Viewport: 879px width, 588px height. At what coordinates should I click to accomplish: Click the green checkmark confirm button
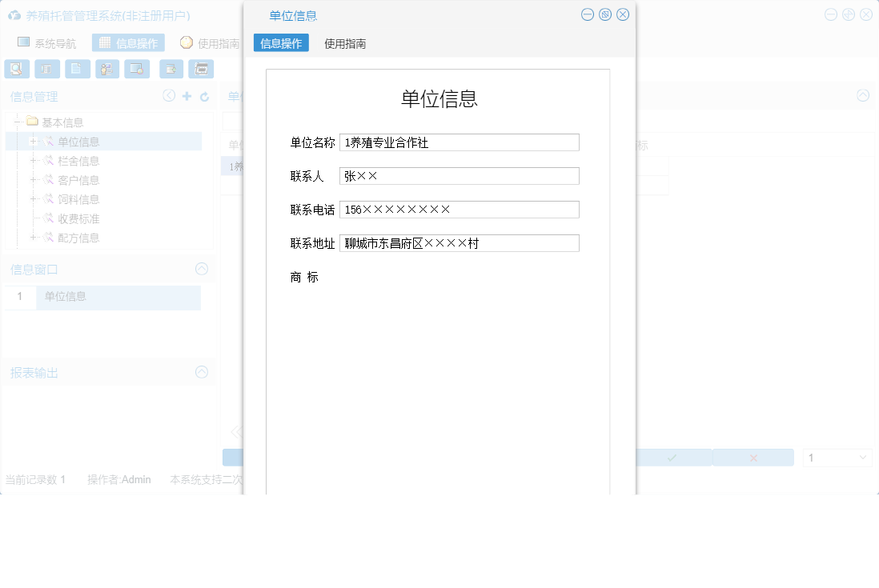point(671,457)
